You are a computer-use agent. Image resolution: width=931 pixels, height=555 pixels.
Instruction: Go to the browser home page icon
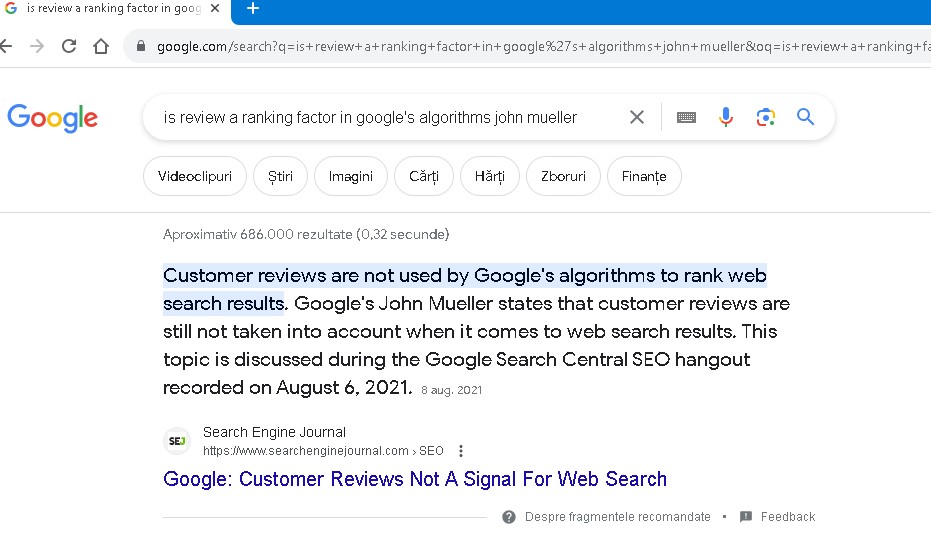coord(101,46)
